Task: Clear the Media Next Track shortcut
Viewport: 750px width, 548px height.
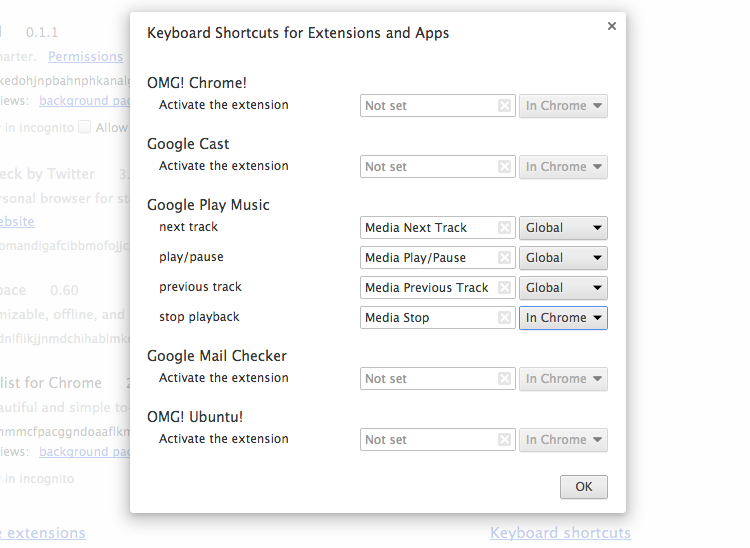Action: pos(505,228)
